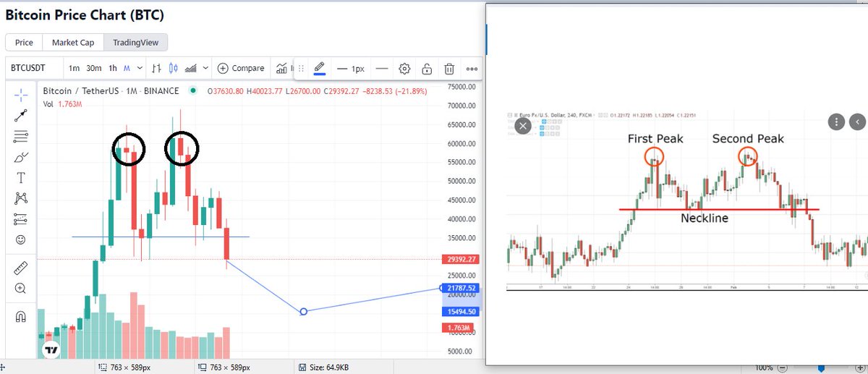Click the 29392.27 current price label
This screenshot has width=868, height=374.
[x=460, y=259]
